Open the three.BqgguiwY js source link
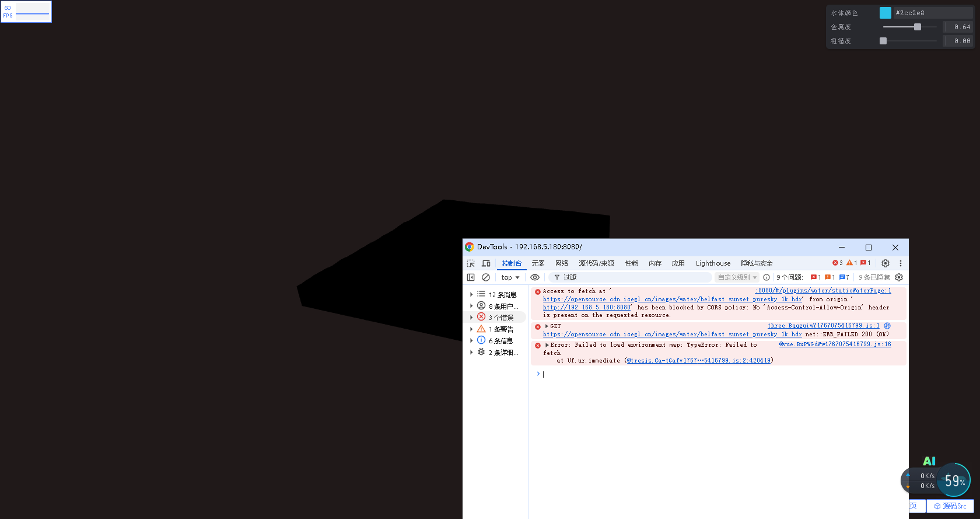Screen dimensions: 980x519 (823, 326)
